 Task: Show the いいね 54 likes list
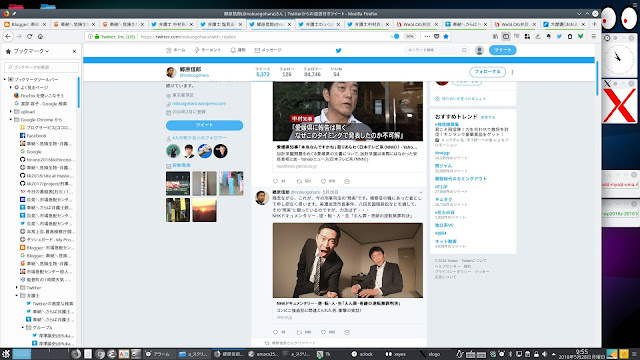[336, 72]
